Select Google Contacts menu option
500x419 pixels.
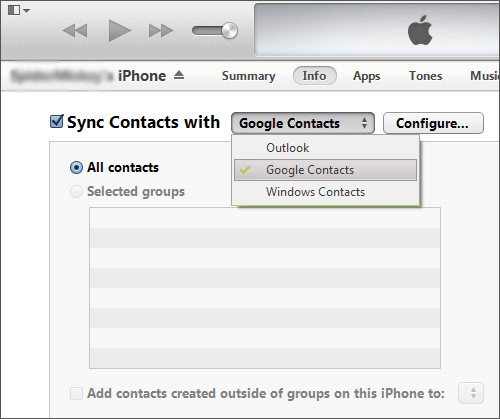click(325, 170)
